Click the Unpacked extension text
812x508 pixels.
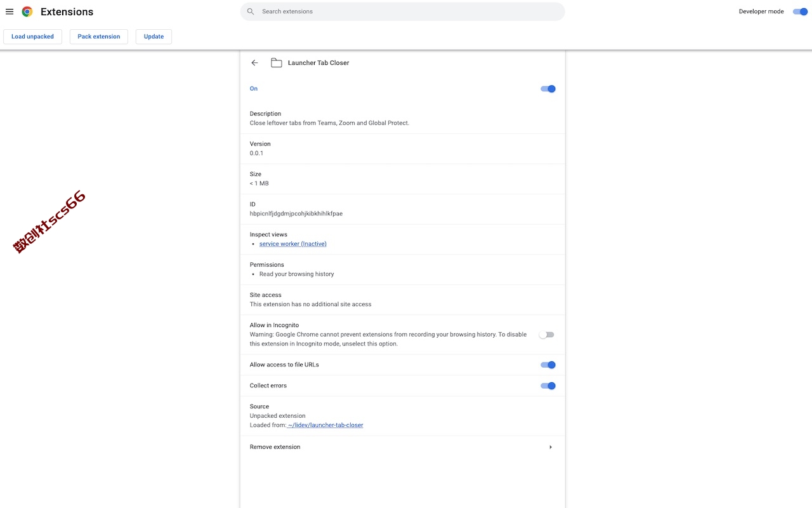pos(277,416)
